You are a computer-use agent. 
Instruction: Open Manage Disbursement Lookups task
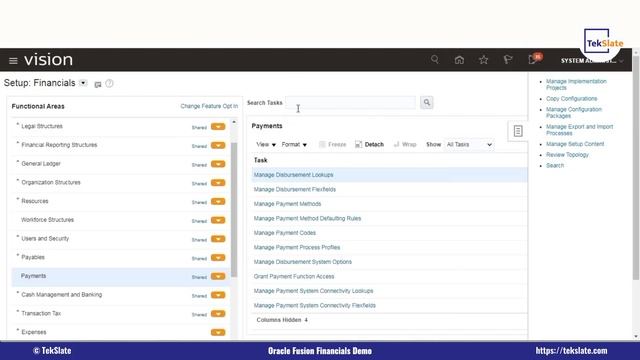point(293,175)
